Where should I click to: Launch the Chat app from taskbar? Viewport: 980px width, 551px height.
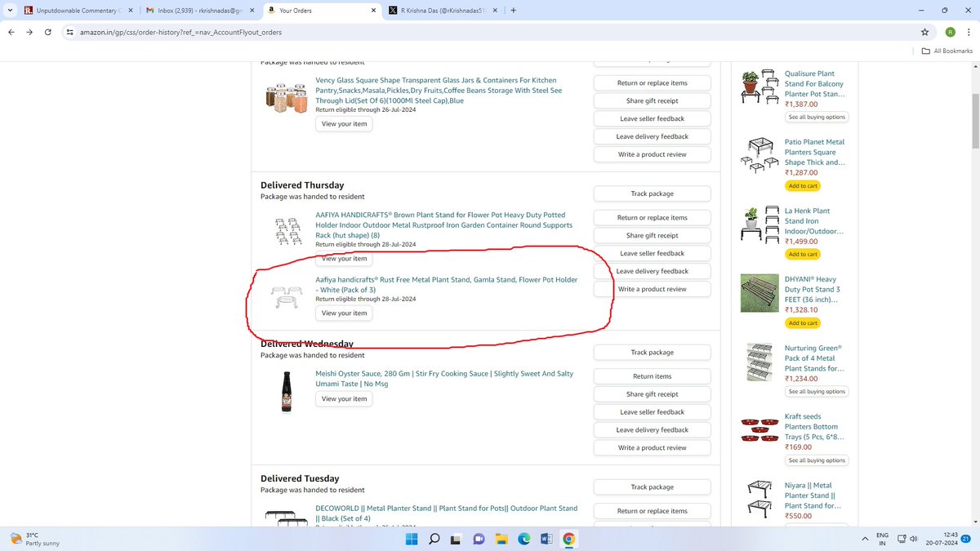(x=479, y=539)
